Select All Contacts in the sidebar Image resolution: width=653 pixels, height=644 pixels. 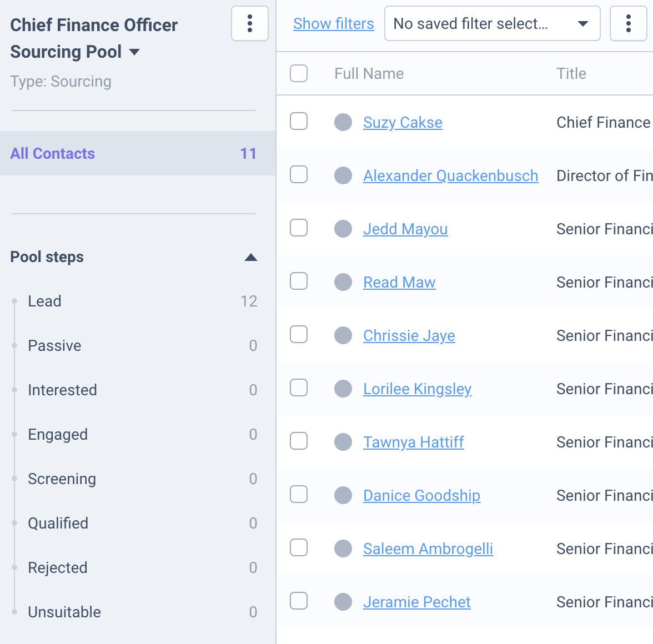click(x=138, y=153)
